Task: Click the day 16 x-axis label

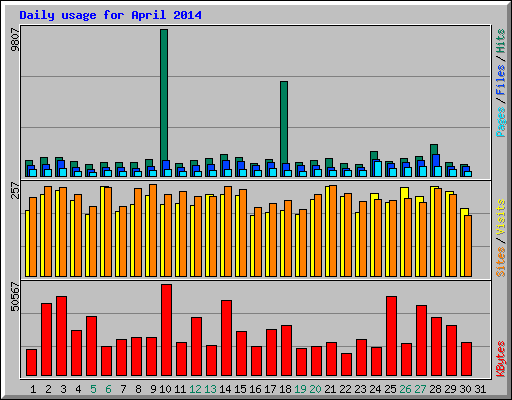Action: [x=255, y=389]
